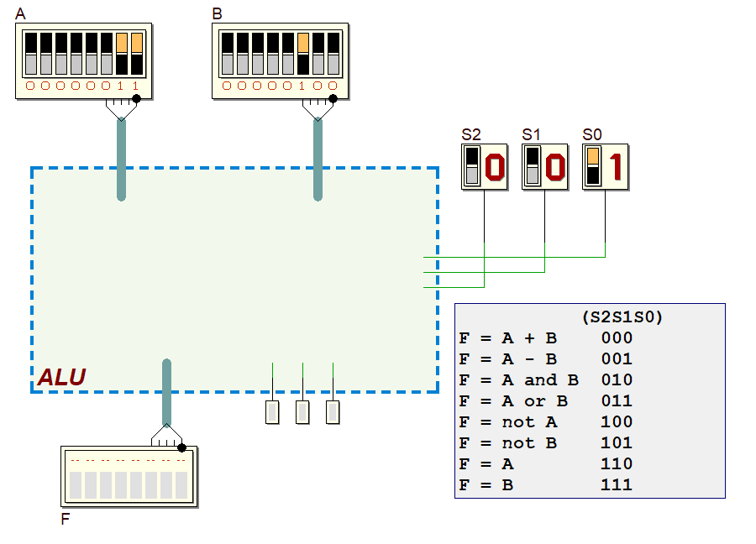The width and height of the screenshot is (756, 544).
Task: Toggle the fourth switch from left in B
Action: [273, 54]
